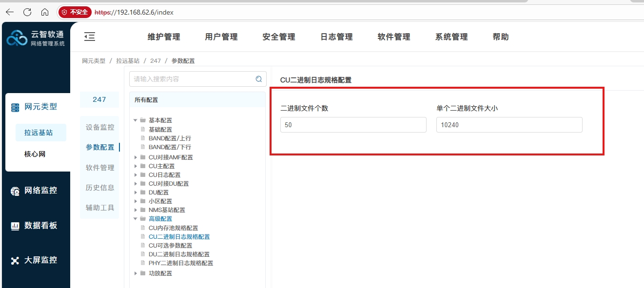Switch to the 设备监控 tab

[100, 127]
